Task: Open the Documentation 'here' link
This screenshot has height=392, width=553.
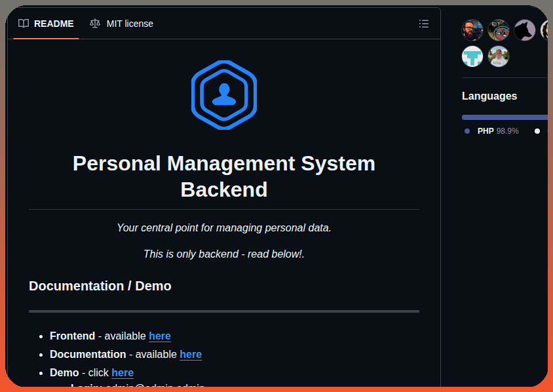Action: pyautogui.click(x=191, y=354)
